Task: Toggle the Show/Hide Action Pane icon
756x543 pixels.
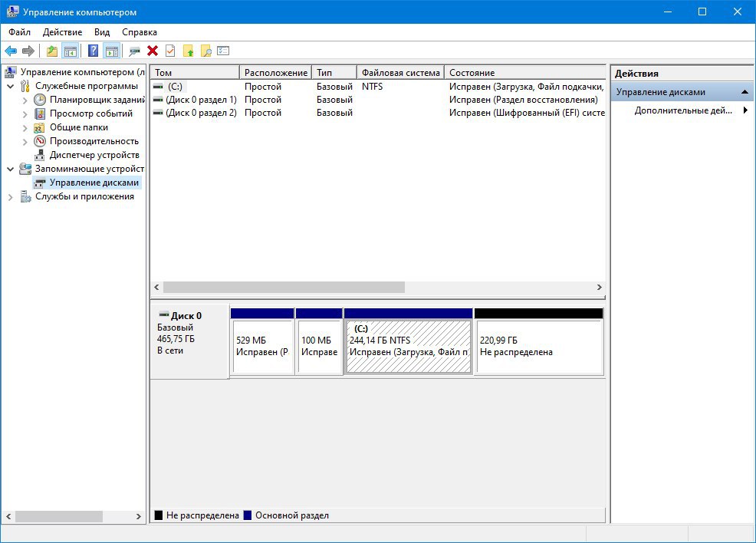Action: coord(111,51)
